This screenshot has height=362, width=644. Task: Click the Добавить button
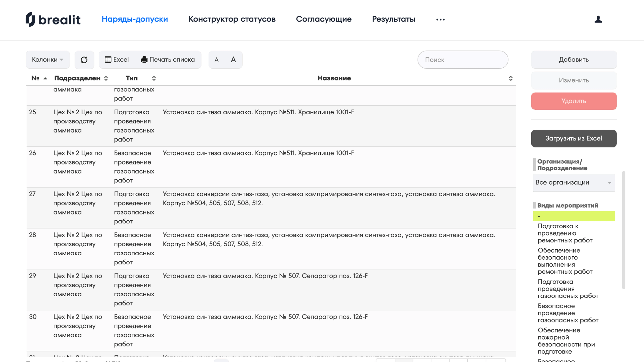click(x=573, y=59)
